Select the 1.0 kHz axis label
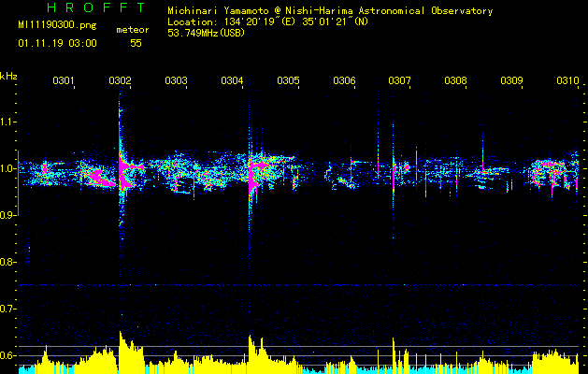588x374 pixels. 8,168
